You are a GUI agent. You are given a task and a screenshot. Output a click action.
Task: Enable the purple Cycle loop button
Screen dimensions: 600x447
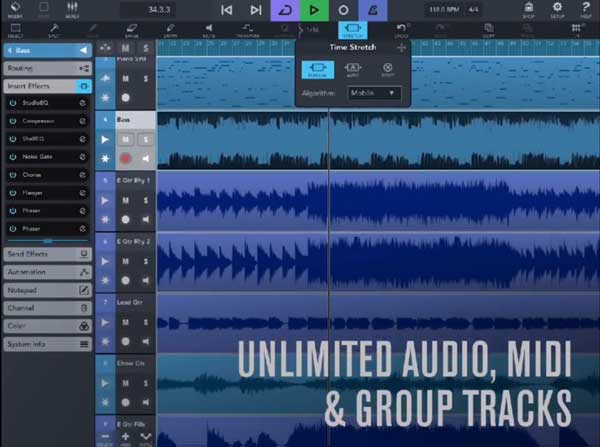[285, 11]
